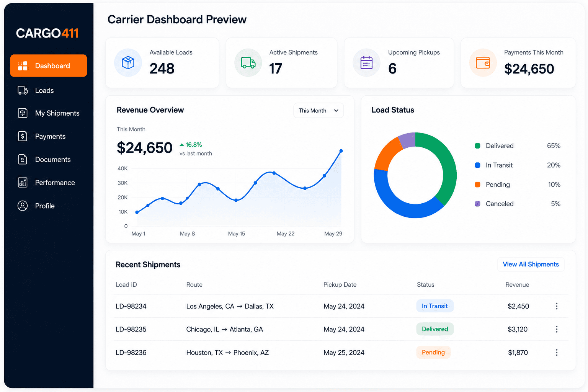Image resolution: width=588 pixels, height=392 pixels.
Task: Open the Documents section
Action: coord(53,160)
